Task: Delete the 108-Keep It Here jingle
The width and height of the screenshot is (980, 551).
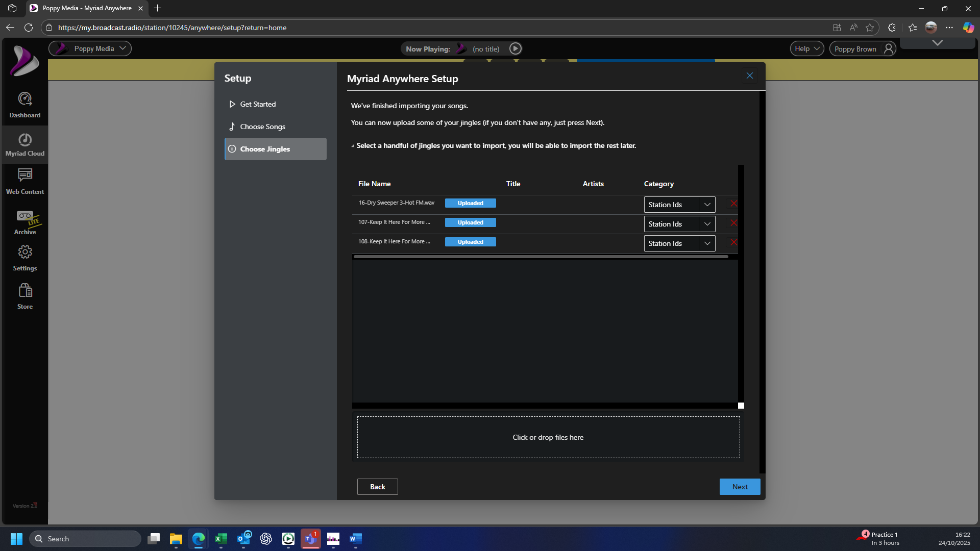Action: click(733, 242)
